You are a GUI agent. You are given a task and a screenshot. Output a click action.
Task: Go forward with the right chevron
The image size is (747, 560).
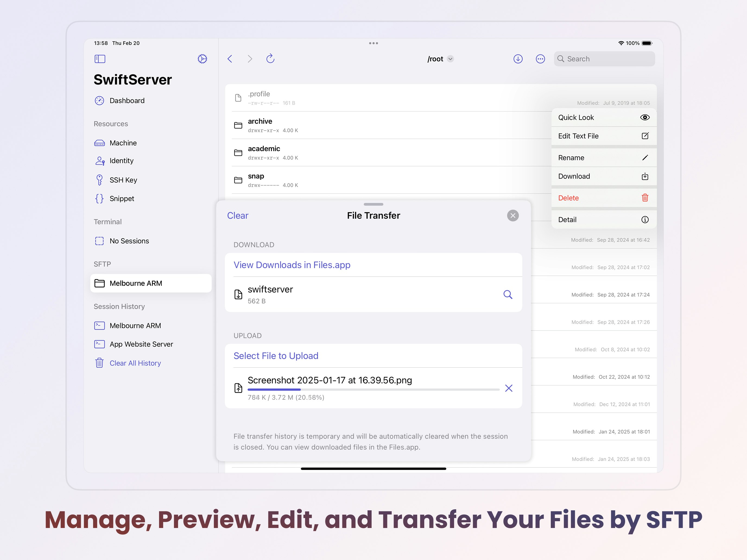(x=250, y=59)
